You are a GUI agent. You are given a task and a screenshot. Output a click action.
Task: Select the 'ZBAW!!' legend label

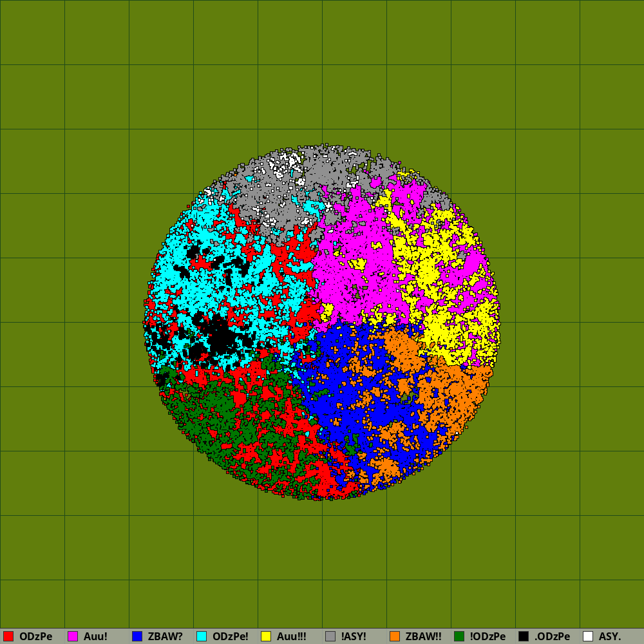(x=424, y=637)
